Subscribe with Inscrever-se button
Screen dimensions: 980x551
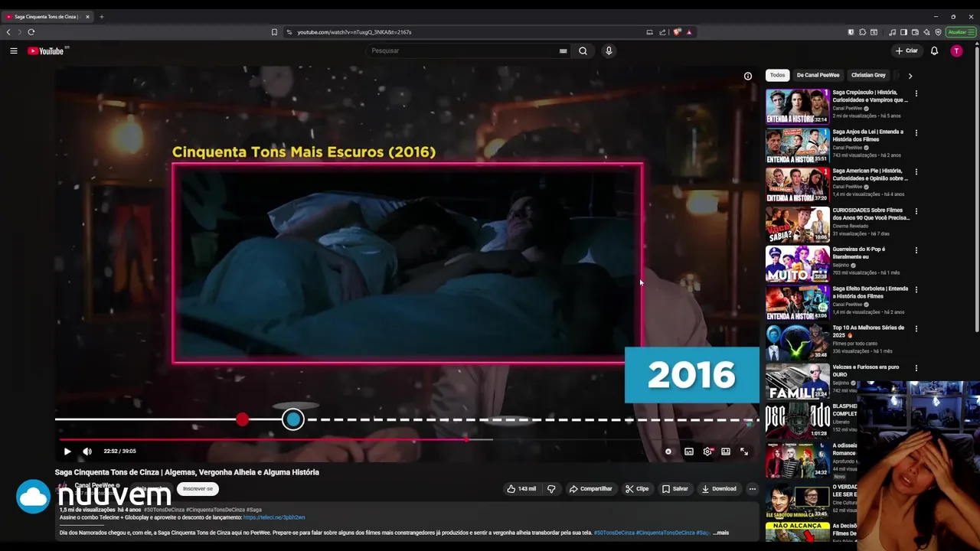point(198,489)
